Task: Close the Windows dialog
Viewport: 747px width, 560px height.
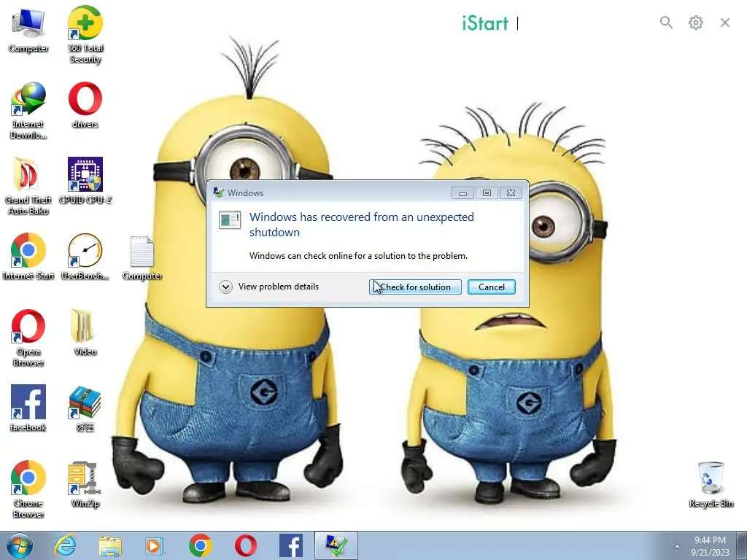Action: (511, 192)
